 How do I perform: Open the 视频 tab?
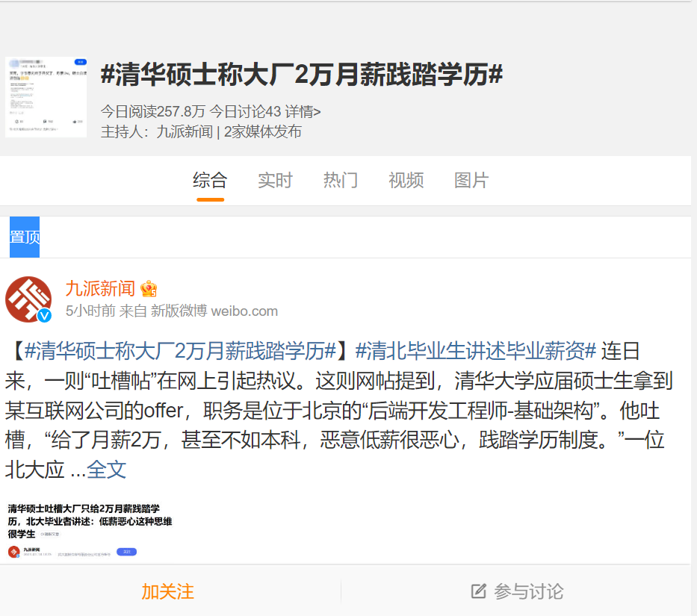pyautogui.click(x=406, y=181)
